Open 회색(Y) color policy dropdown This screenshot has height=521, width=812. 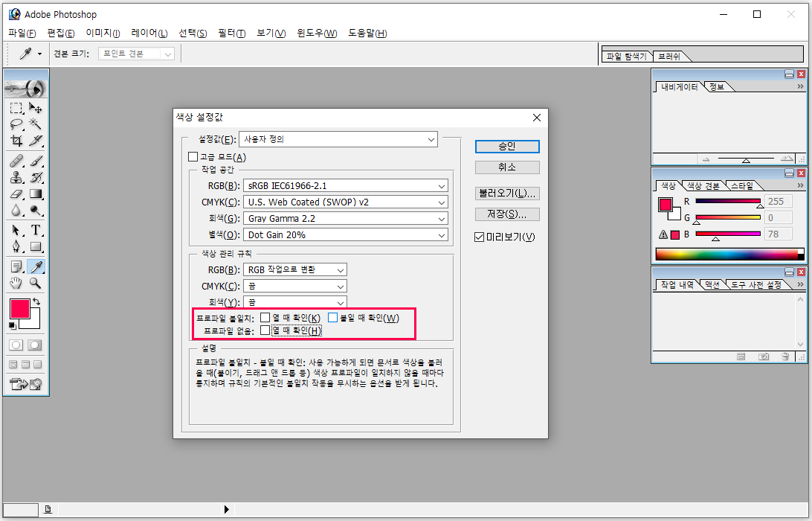pyautogui.click(x=295, y=301)
